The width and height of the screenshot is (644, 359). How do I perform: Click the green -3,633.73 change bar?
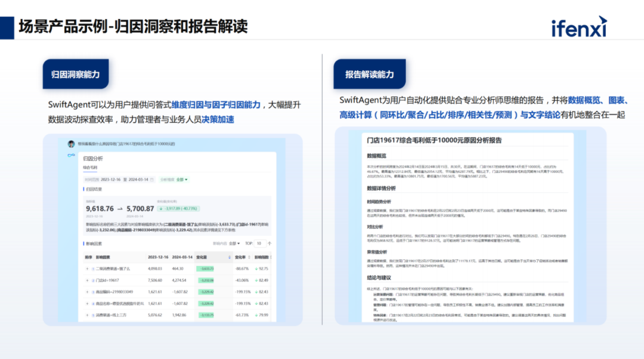click(205, 268)
